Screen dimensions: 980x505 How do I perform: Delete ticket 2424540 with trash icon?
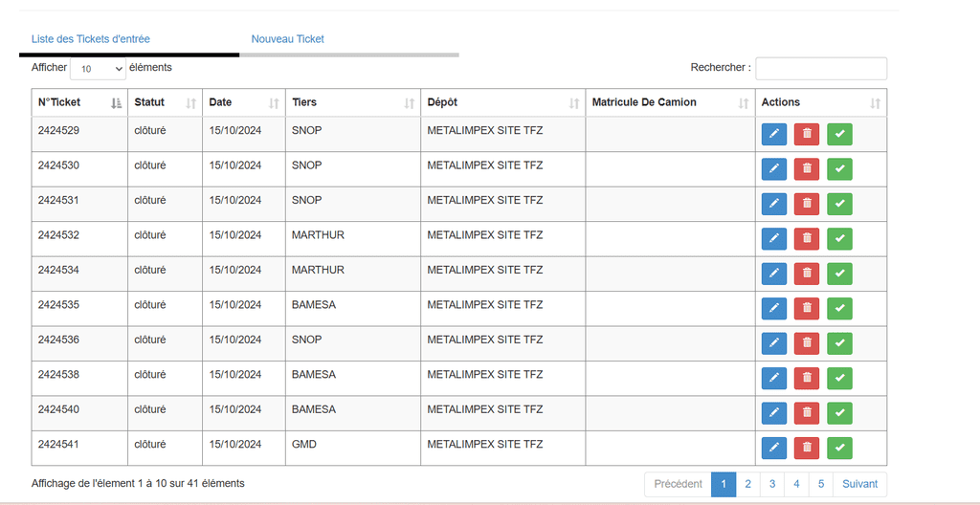point(807,414)
